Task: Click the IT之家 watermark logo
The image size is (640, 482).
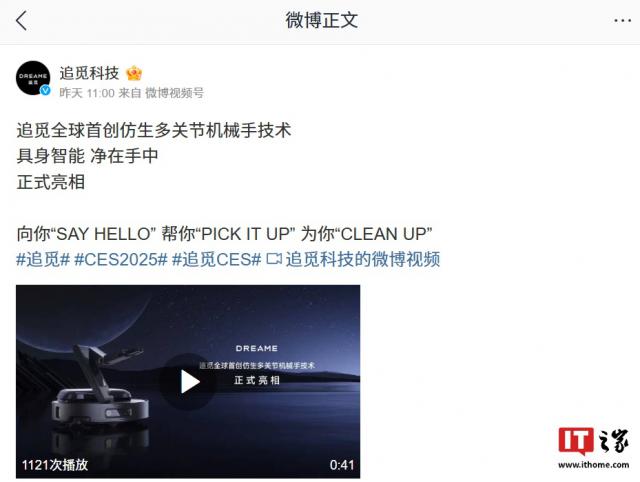Action: [593, 441]
